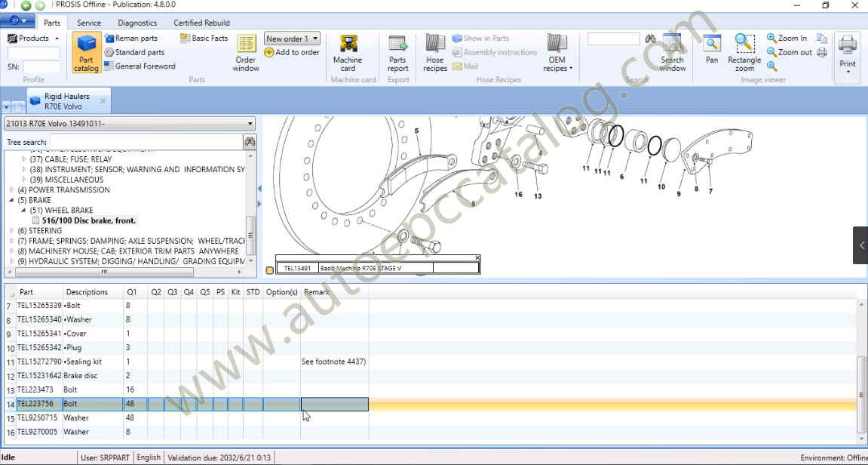
Task: Select 516/100 Disc brake, front.
Action: coord(88,220)
